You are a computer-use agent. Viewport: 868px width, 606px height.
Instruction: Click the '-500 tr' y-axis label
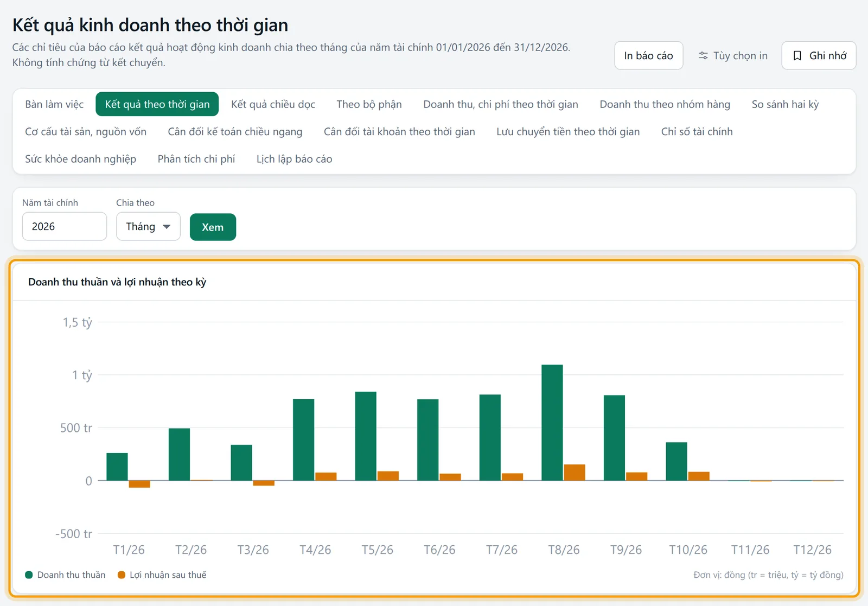tap(74, 534)
